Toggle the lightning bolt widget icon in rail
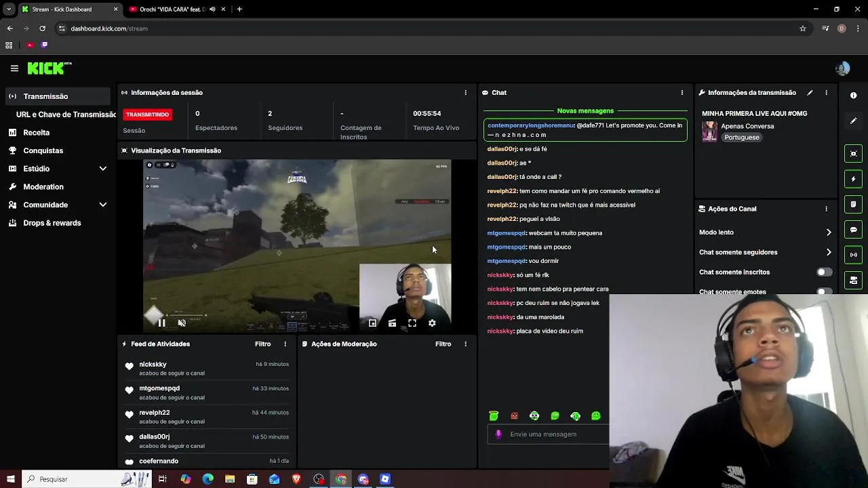 853,179
